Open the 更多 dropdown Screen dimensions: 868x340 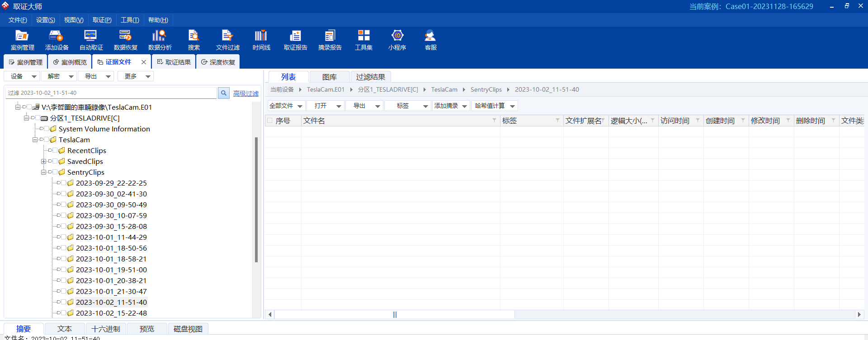(136, 76)
